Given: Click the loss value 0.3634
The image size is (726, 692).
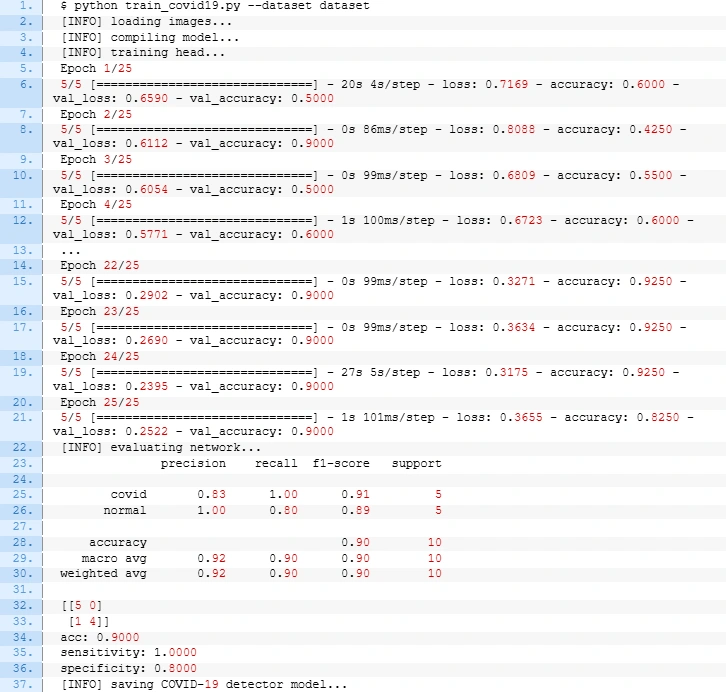Looking at the screenshot, I should pos(514,327).
